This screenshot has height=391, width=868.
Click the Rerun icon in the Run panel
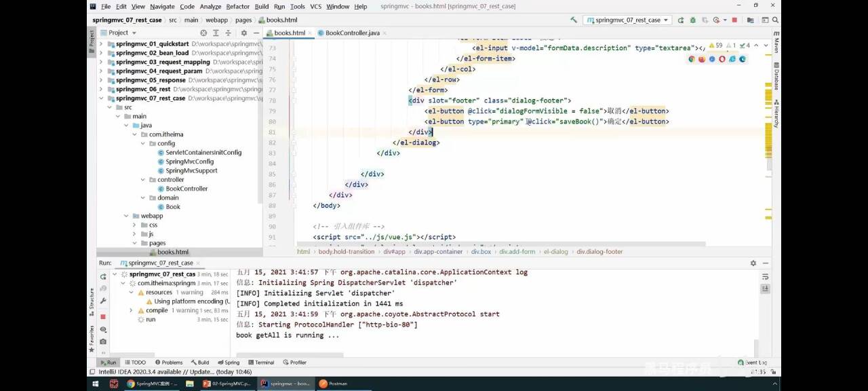(103, 276)
